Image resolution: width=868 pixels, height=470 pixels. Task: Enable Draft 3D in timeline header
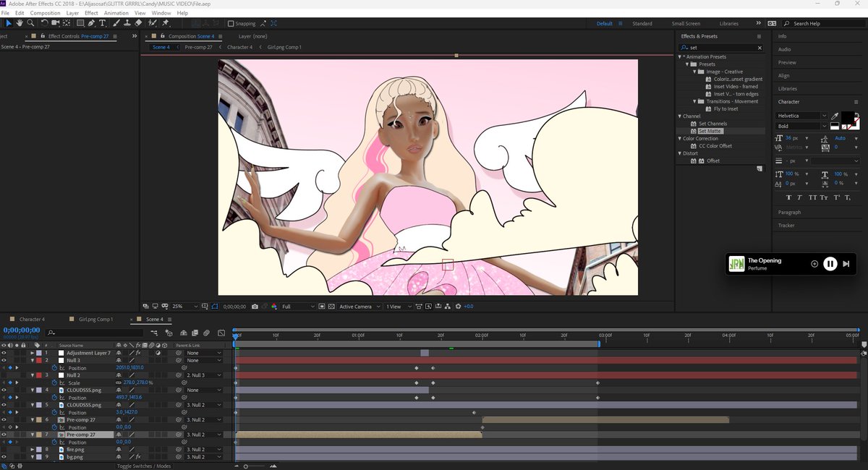[x=169, y=333]
